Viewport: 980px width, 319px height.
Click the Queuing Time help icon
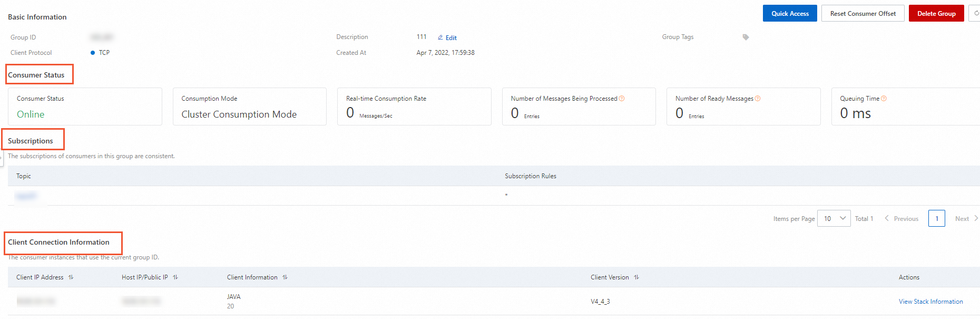[884, 99]
